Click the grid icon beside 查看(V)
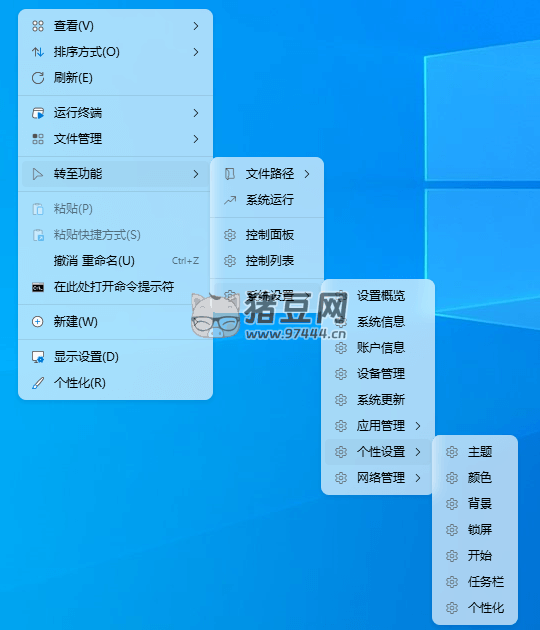Viewport: 540px width, 630px height. (x=38, y=26)
